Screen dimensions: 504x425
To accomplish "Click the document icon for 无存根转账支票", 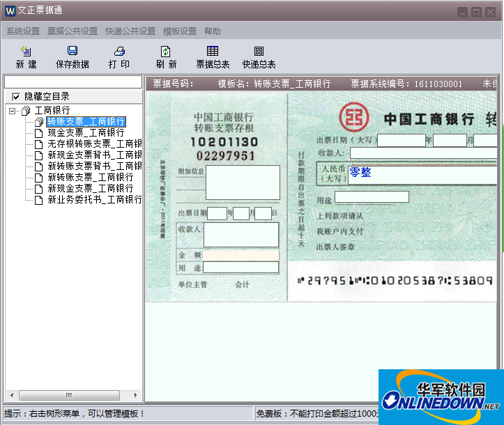I will pyautogui.click(x=38, y=144).
